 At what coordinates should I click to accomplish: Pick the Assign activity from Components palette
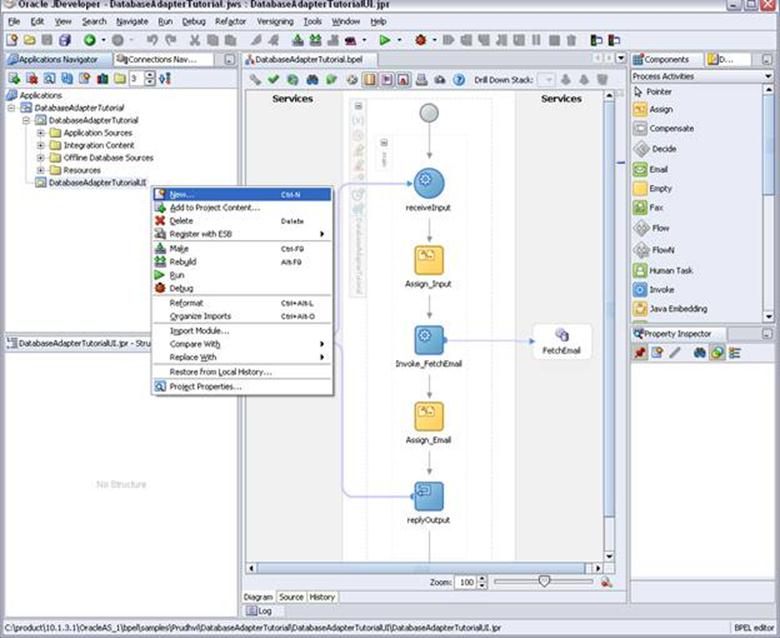pyautogui.click(x=653, y=109)
